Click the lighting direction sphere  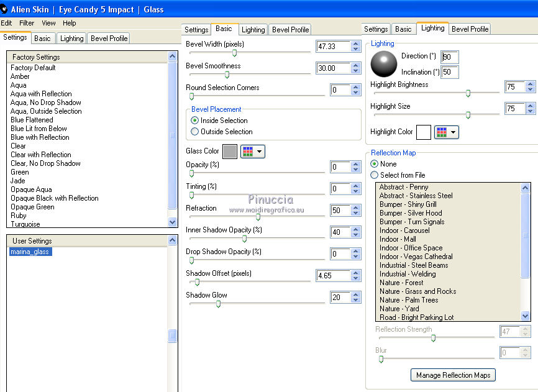point(384,64)
